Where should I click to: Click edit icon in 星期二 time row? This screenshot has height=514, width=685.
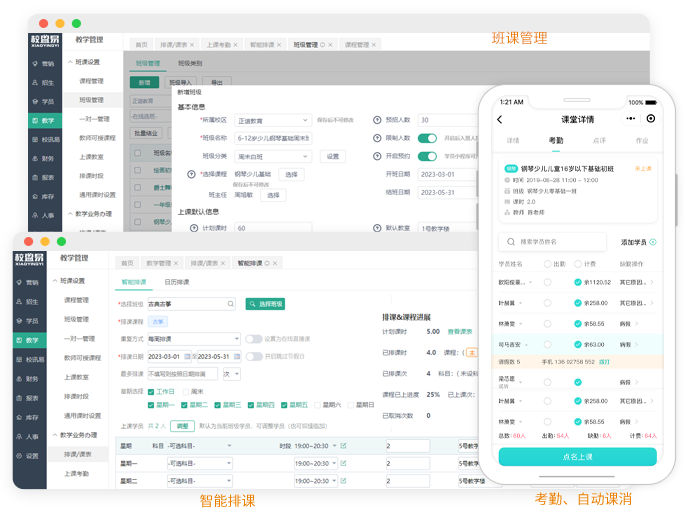(343, 480)
